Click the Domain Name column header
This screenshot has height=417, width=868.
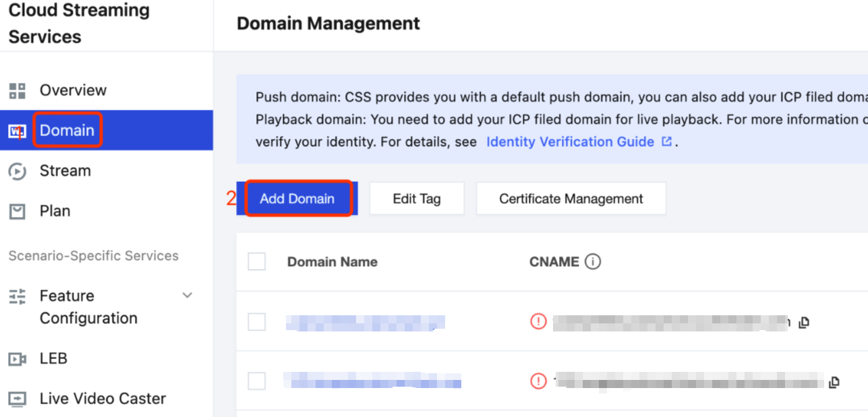coord(332,262)
